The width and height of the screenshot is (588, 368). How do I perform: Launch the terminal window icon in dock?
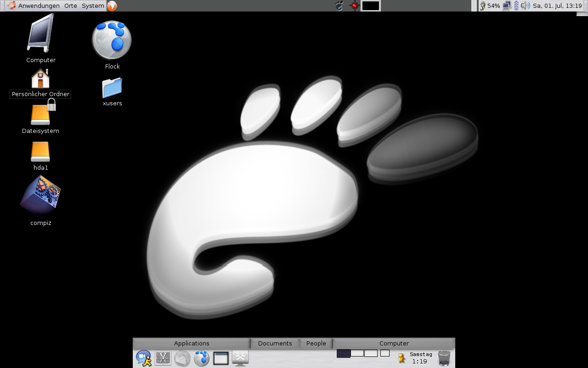click(x=221, y=358)
